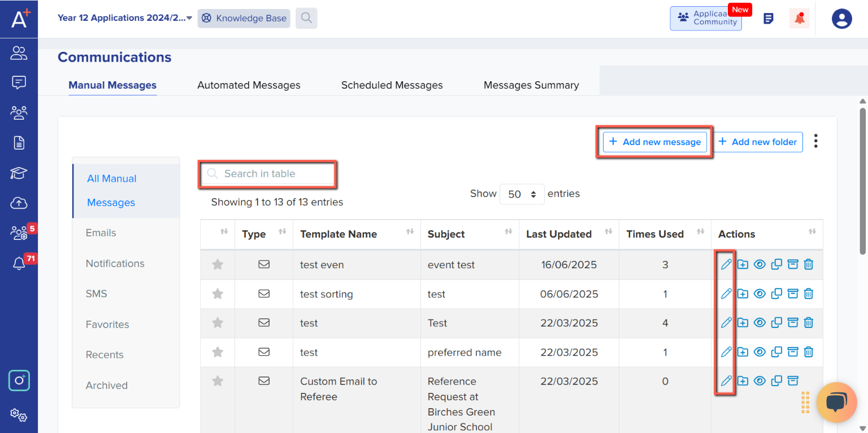Select Recents in side list
This screenshot has height=433, width=868.
point(105,355)
